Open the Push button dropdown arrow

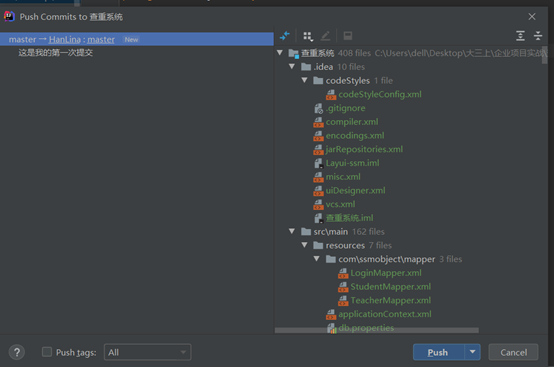pos(472,352)
